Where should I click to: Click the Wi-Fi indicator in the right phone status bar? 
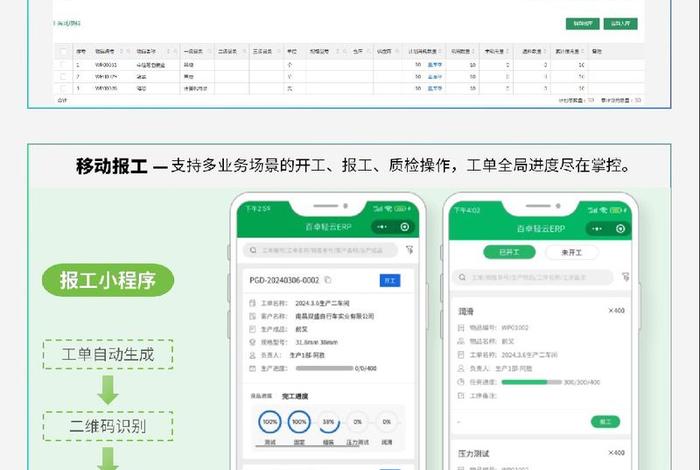(603, 210)
